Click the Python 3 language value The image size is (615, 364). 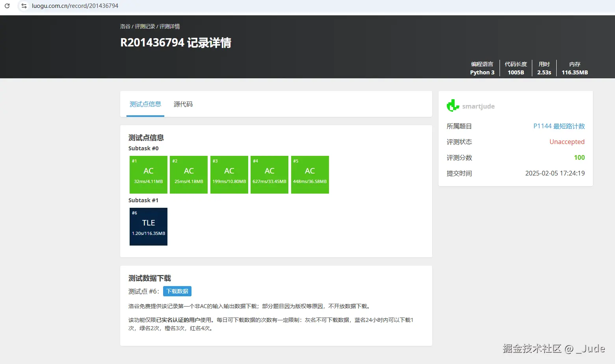pyautogui.click(x=482, y=72)
